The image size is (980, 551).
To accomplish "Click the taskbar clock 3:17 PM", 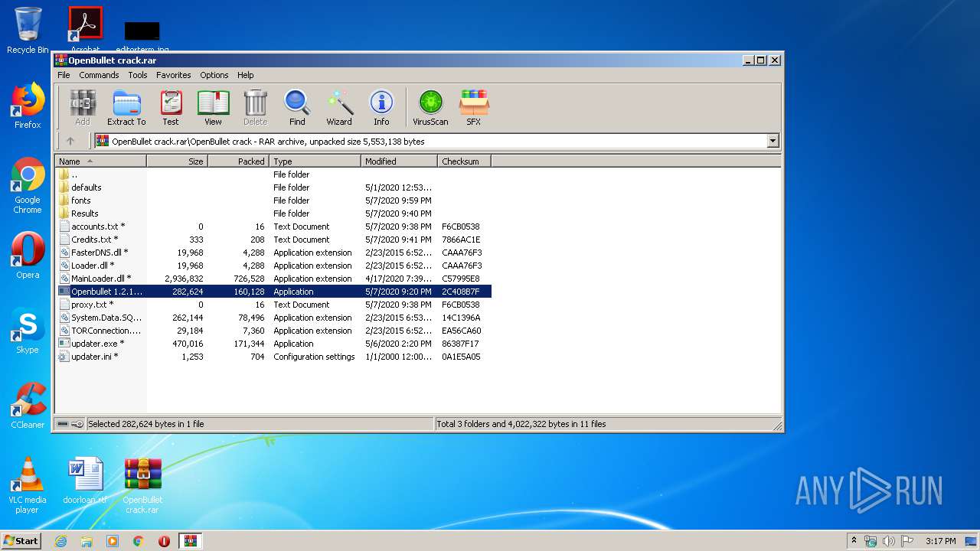I will point(940,541).
